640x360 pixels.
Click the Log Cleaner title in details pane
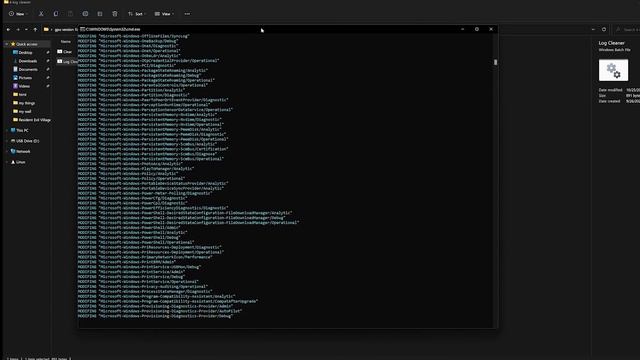point(611,43)
